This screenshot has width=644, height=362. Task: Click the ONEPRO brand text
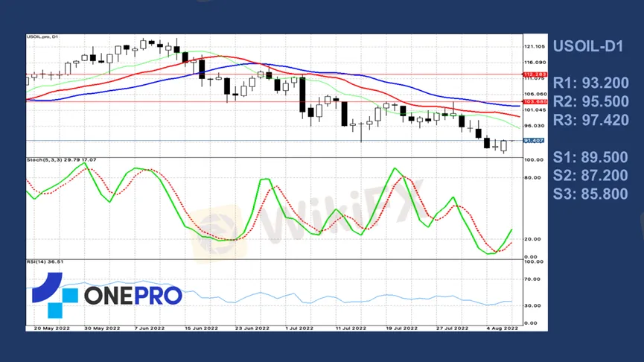pyautogui.click(x=133, y=296)
